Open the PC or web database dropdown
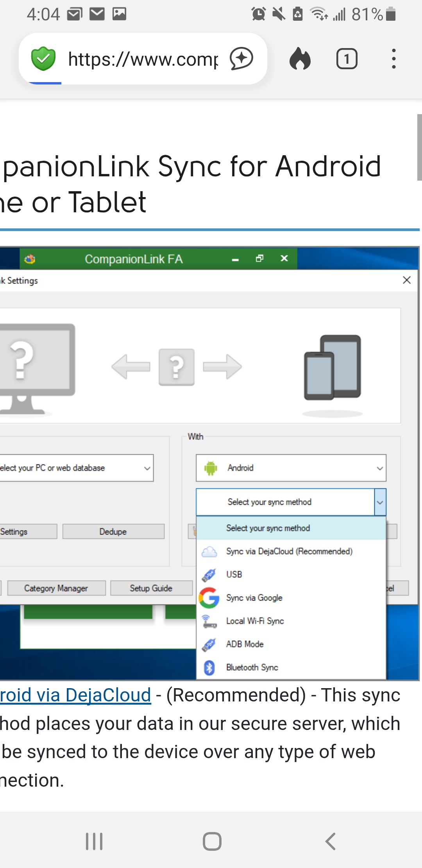 77,468
